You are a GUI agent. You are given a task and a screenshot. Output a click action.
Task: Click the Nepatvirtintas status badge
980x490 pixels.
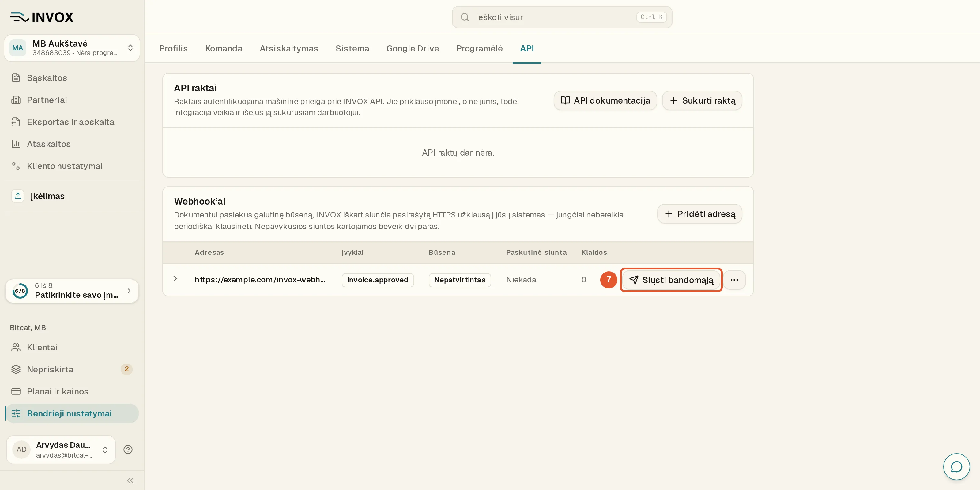pyautogui.click(x=460, y=280)
